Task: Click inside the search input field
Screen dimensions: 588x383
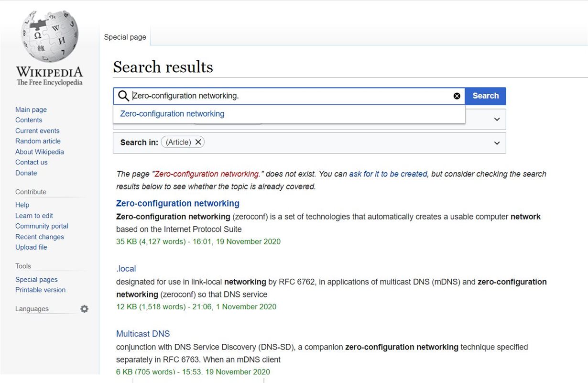Action: point(287,96)
